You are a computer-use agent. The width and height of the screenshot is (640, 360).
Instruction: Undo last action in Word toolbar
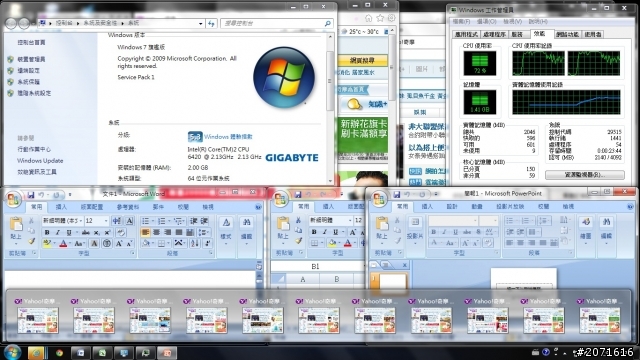(41, 195)
